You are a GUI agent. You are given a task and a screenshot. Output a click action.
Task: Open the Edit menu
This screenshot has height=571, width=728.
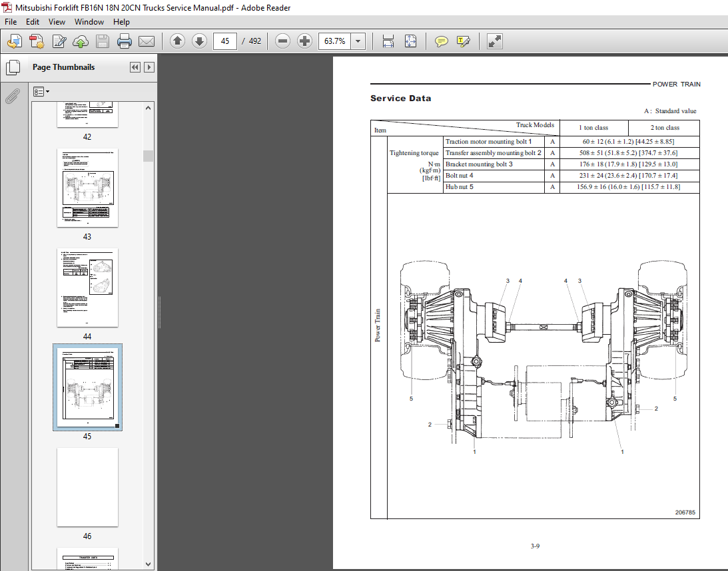coord(33,22)
